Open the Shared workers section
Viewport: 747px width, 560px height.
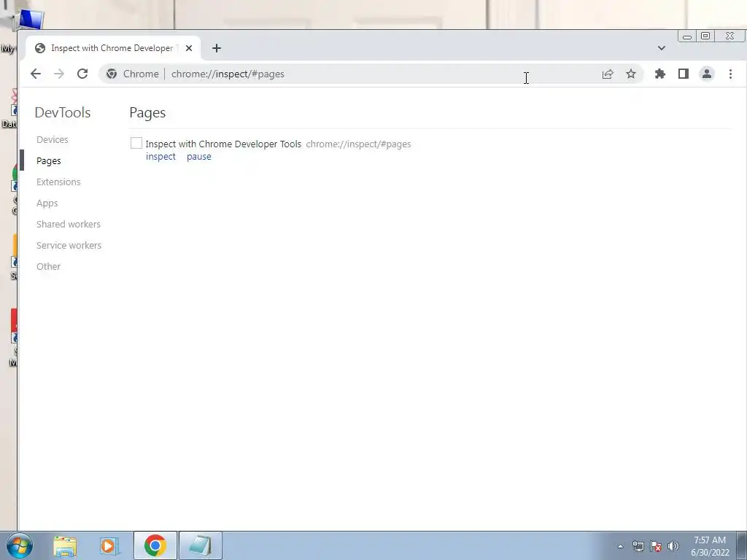[x=69, y=225]
